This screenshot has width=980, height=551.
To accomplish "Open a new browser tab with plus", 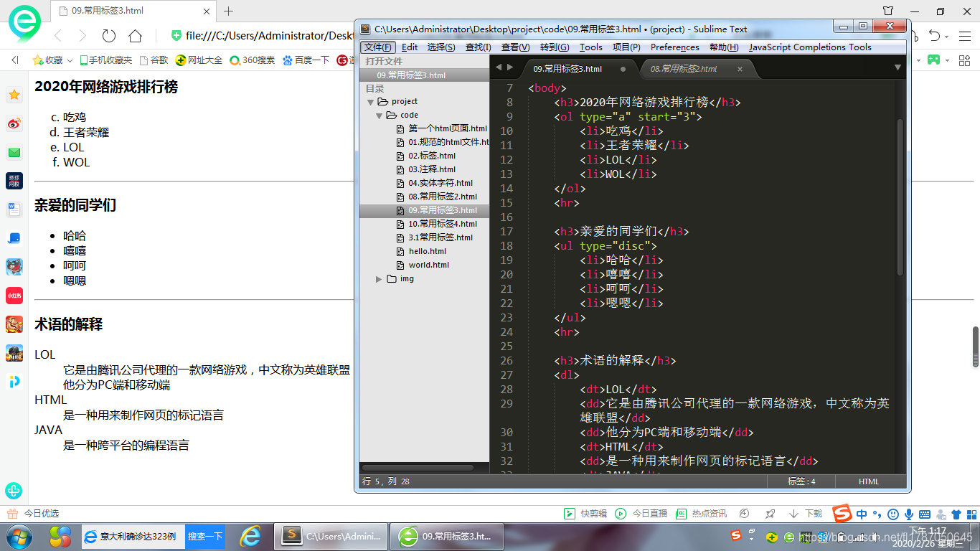I will click(x=229, y=11).
